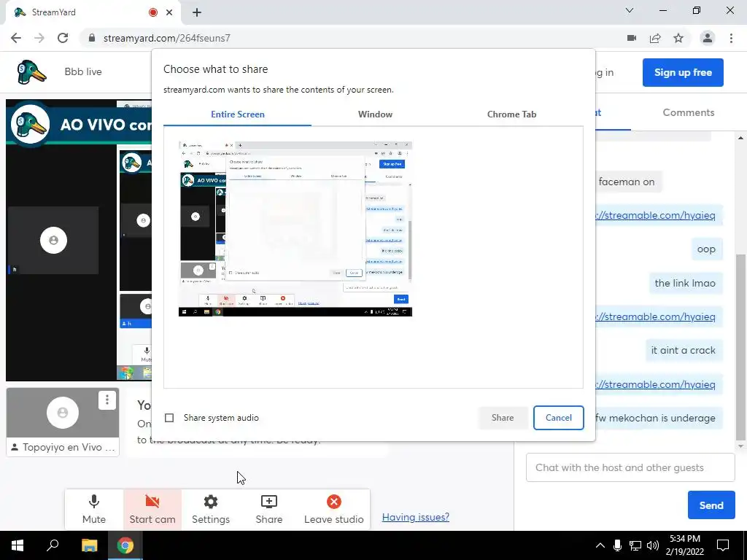The width and height of the screenshot is (747, 560).
Task: Click the chat message input field
Action: click(x=630, y=467)
